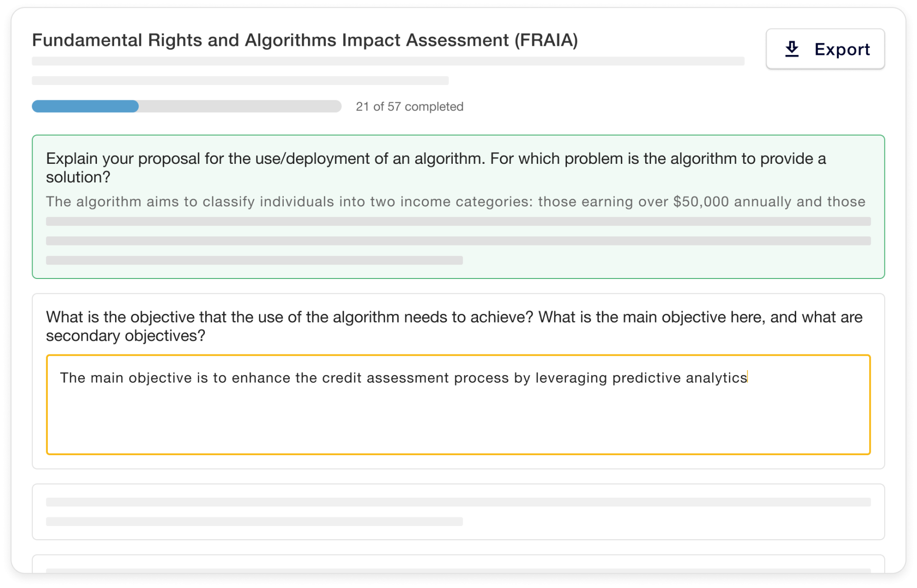Focus the yellow-bordered objective answer field
Screen dimensions: 917x588
[458, 405]
